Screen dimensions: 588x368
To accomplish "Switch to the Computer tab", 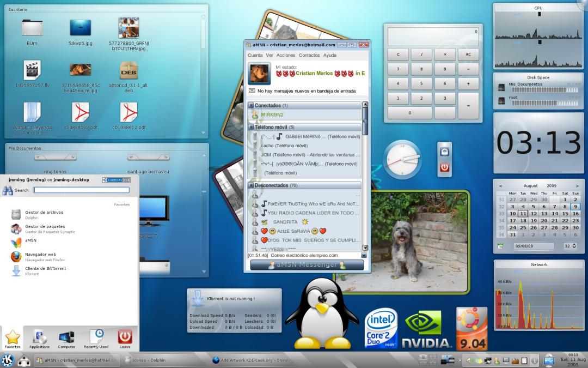I will click(66, 339).
